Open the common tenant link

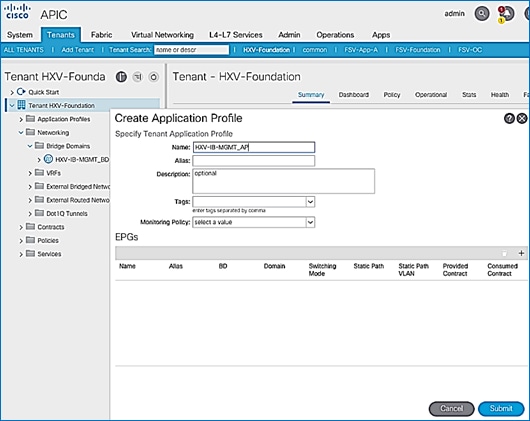[x=315, y=50]
